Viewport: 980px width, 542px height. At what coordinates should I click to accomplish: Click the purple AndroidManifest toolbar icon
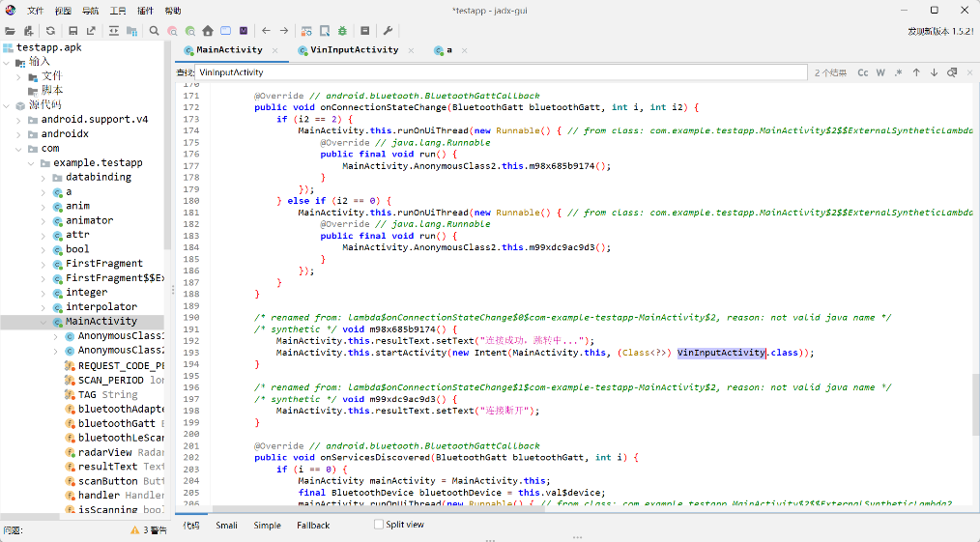[x=244, y=31]
